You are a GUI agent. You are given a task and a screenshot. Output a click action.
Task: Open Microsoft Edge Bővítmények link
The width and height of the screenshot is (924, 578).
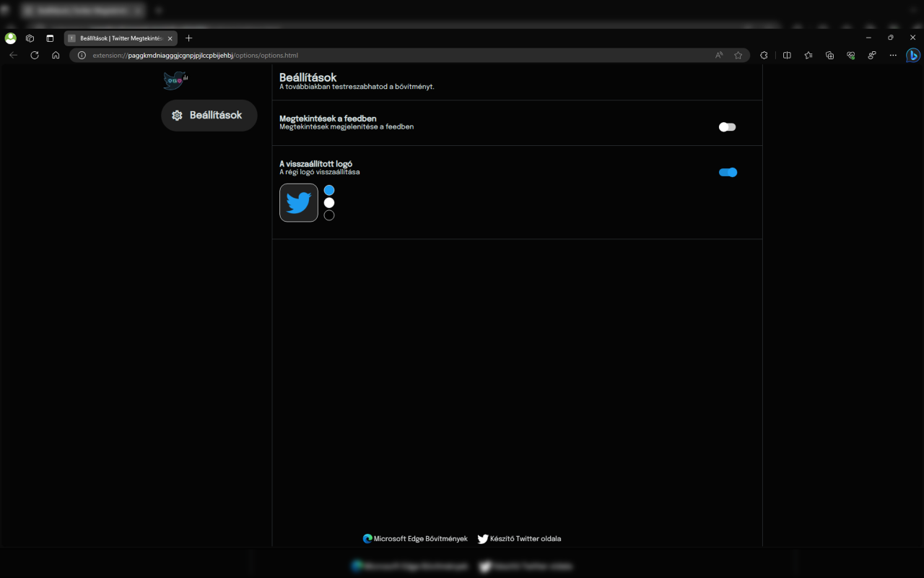(x=415, y=539)
